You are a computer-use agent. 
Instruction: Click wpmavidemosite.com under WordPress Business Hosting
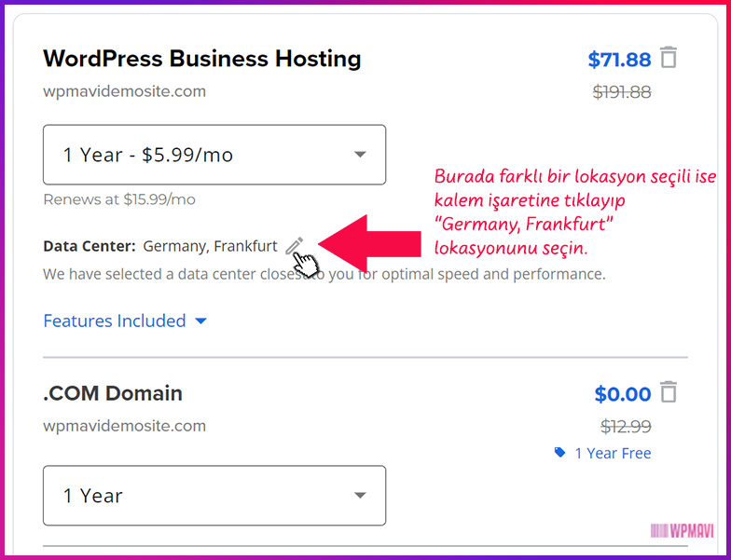(x=125, y=91)
